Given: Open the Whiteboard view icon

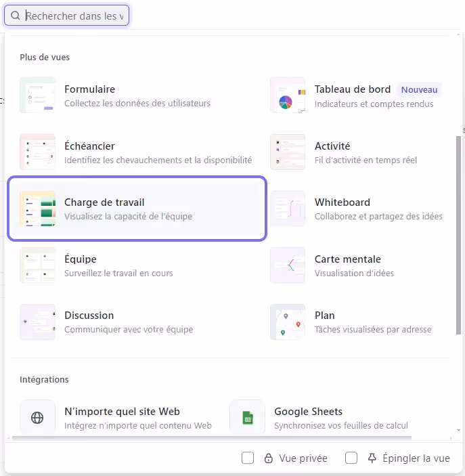Looking at the screenshot, I should click(288, 209).
